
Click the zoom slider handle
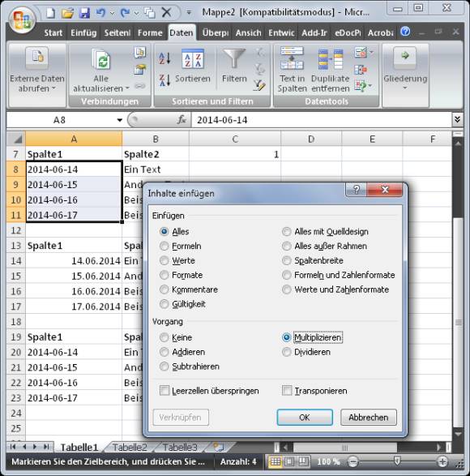397,461
